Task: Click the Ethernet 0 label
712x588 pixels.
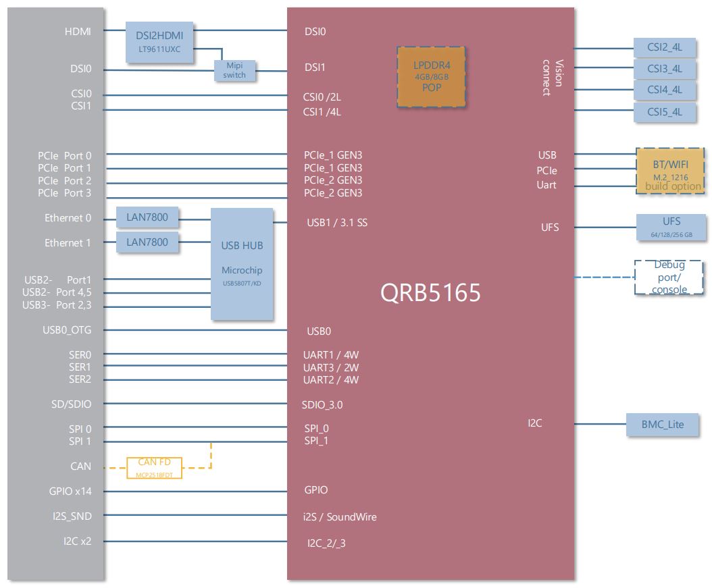Action: pos(68,218)
